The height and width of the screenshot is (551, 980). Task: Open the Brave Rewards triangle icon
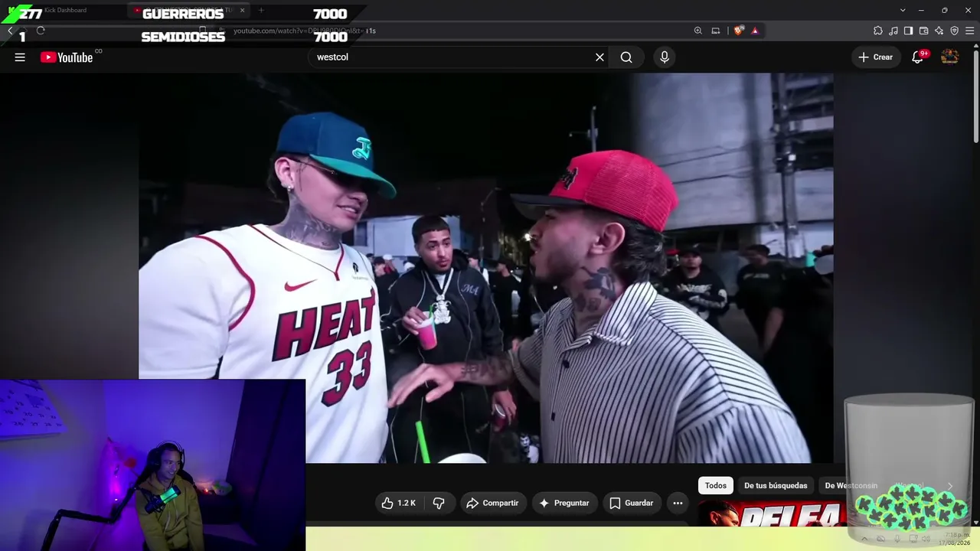point(755,31)
